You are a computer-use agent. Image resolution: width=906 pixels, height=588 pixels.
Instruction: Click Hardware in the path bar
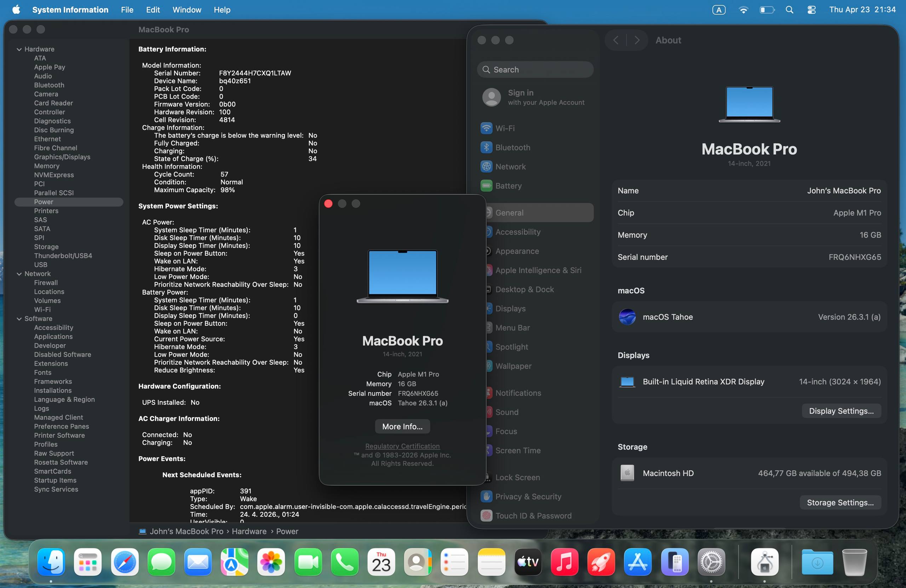point(249,531)
